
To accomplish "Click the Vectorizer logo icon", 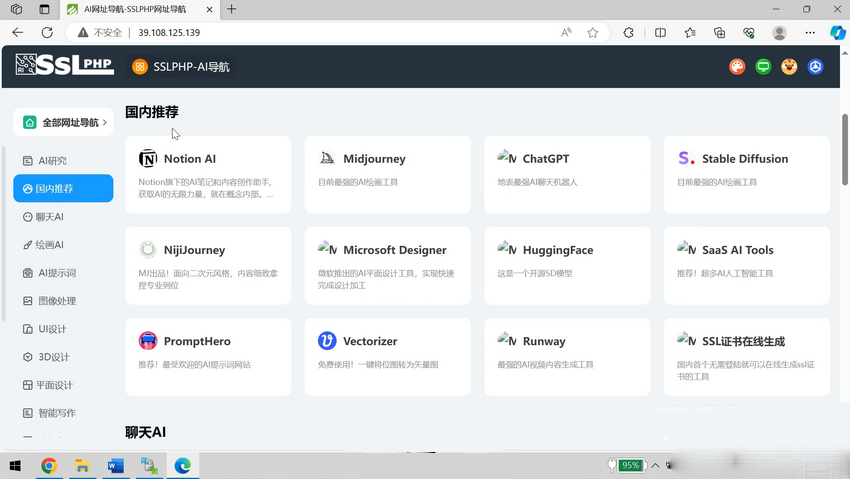I will (x=327, y=341).
